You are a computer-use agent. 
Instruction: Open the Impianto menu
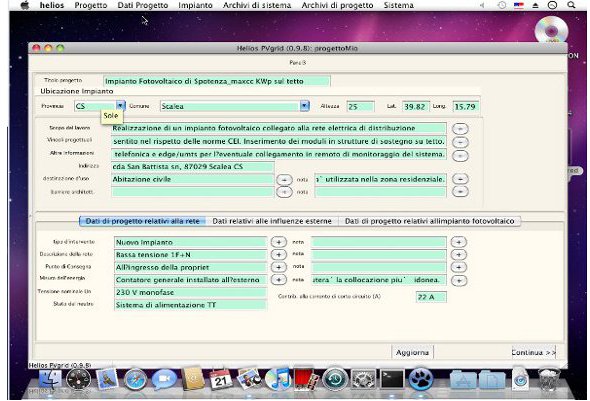[x=195, y=5]
